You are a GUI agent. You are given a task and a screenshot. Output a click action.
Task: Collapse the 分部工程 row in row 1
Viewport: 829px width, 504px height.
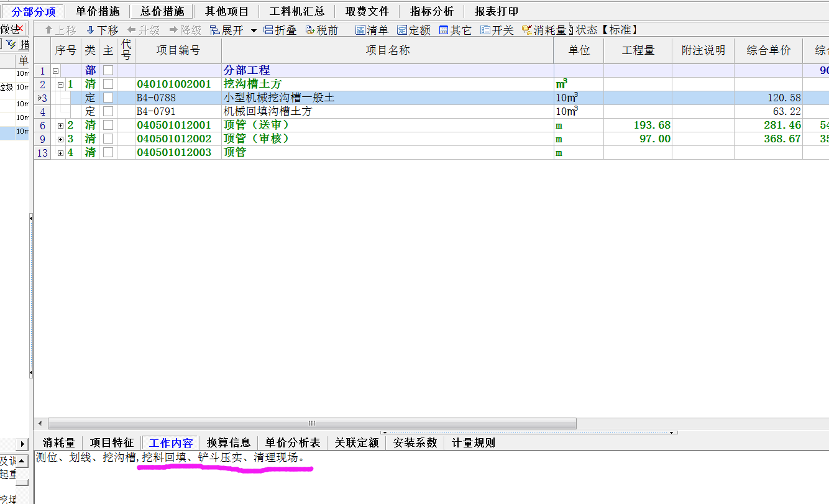click(55, 71)
